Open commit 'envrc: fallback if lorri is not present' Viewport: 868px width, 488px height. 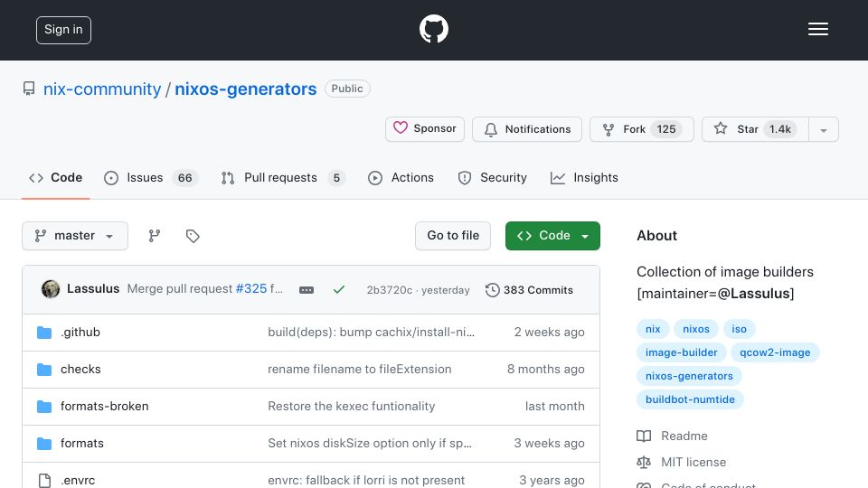click(x=366, y=480)
